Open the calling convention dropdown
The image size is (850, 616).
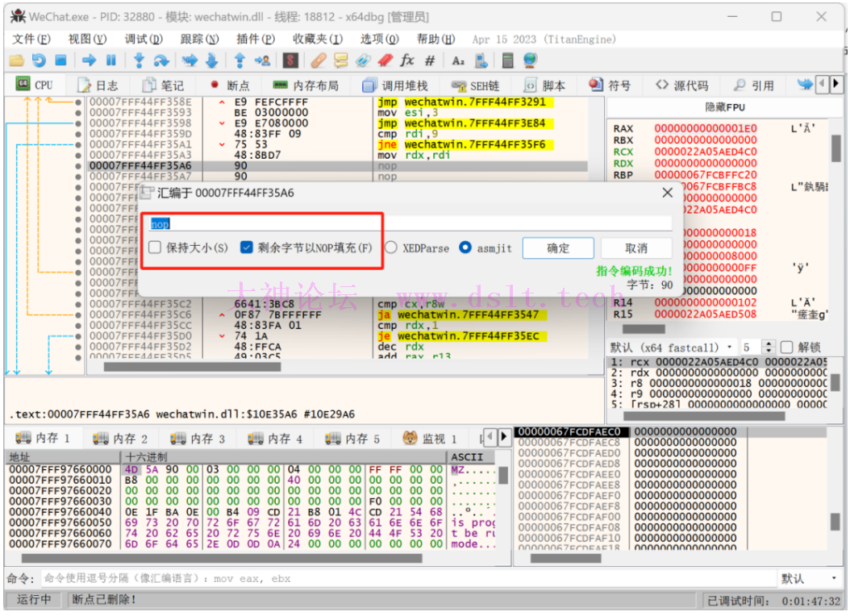pyautogui.click(x=729, y=347)
